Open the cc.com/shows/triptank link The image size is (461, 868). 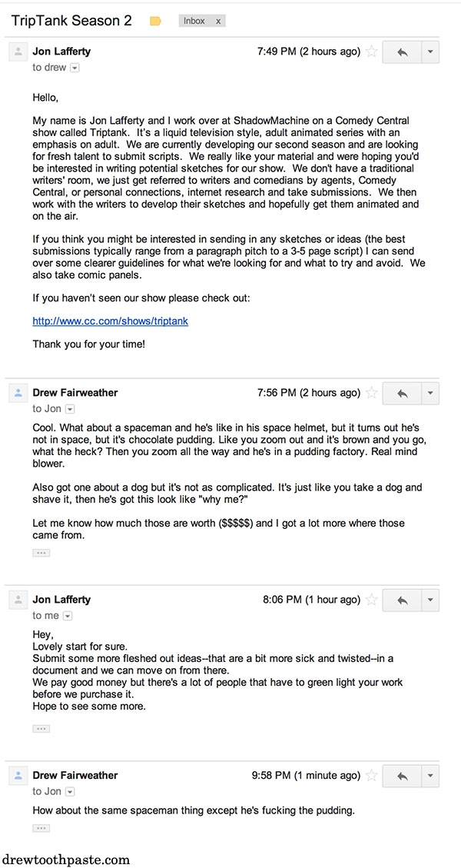click(110, 321)
